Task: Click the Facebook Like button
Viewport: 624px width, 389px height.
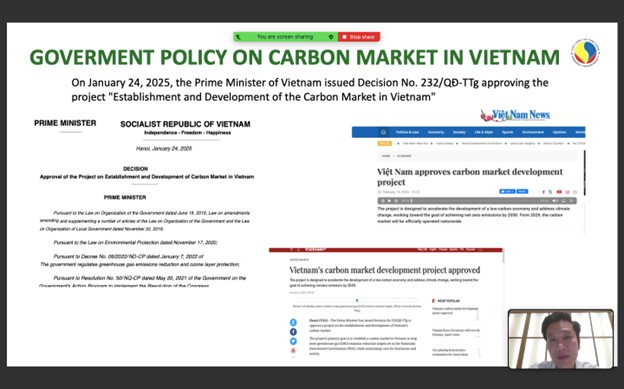Action: [507, 192]
